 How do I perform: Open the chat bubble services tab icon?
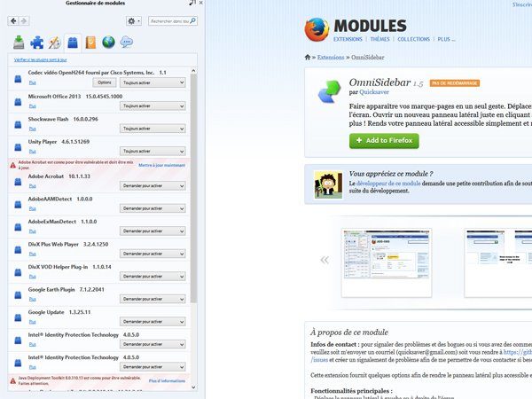click(127, 43)
